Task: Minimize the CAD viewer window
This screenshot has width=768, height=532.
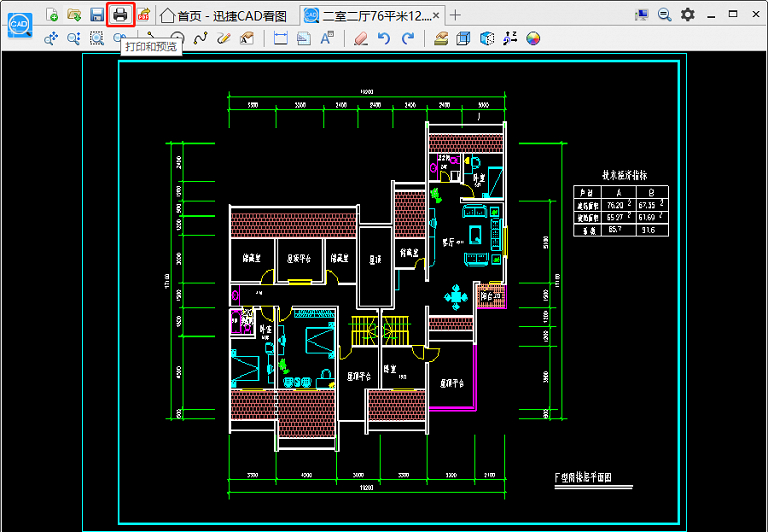Action: pyautogui.click(x=711, y=16)
